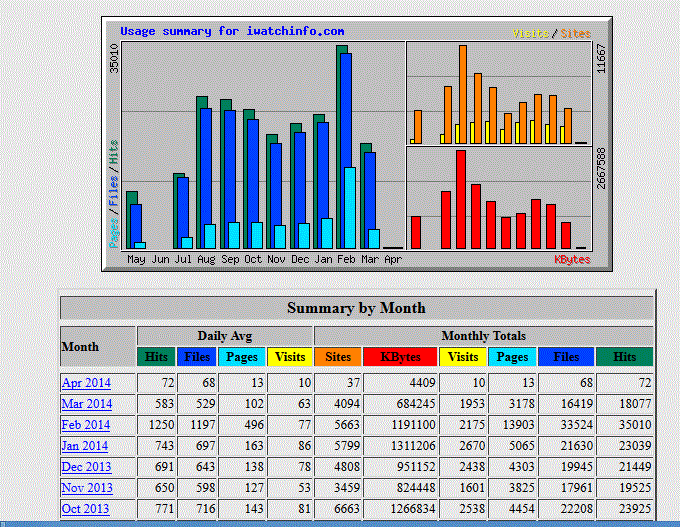Click the green Monthly Totals Hits header
The width and height of the screenshot is (680, 527).
(624, 357)
